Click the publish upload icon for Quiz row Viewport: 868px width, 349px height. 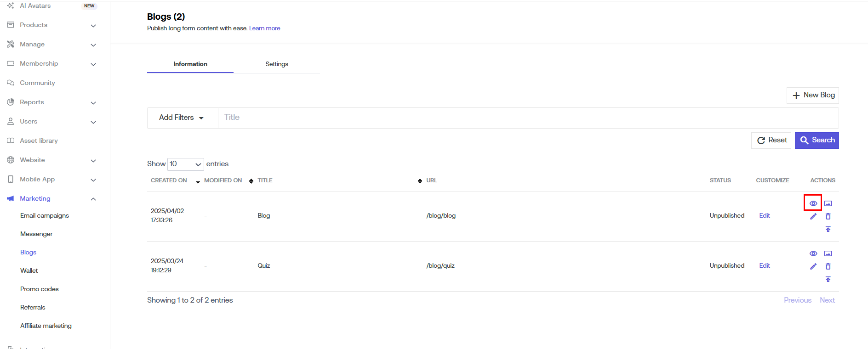pos(828,279)
